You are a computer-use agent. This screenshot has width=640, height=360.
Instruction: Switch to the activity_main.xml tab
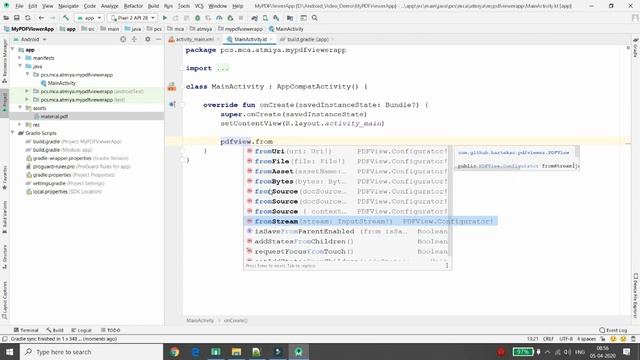click(x=195, y=39)
